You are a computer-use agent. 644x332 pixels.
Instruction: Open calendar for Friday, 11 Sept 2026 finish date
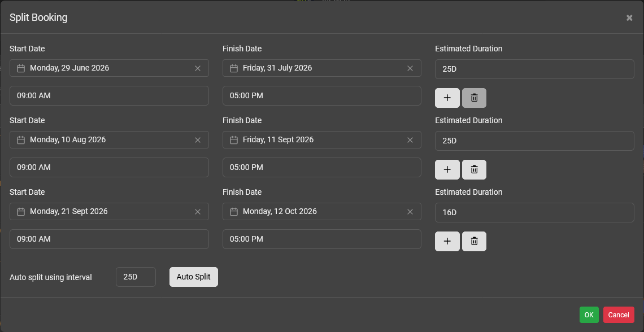click(234, 140)
